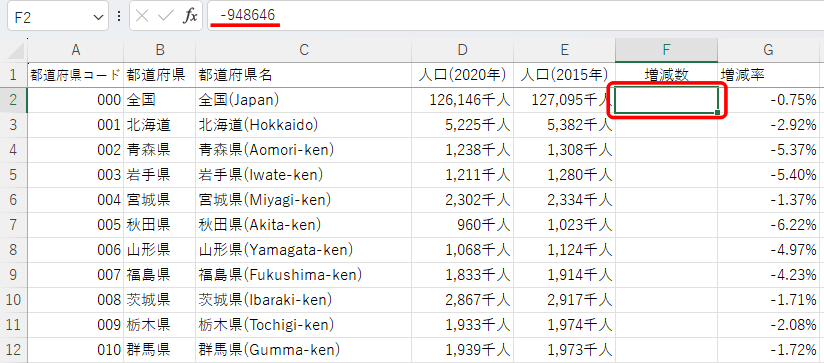Image resolution: width=824 pixels, height=363 pixels.
Task: Select column G header
Action: (768, 50)
